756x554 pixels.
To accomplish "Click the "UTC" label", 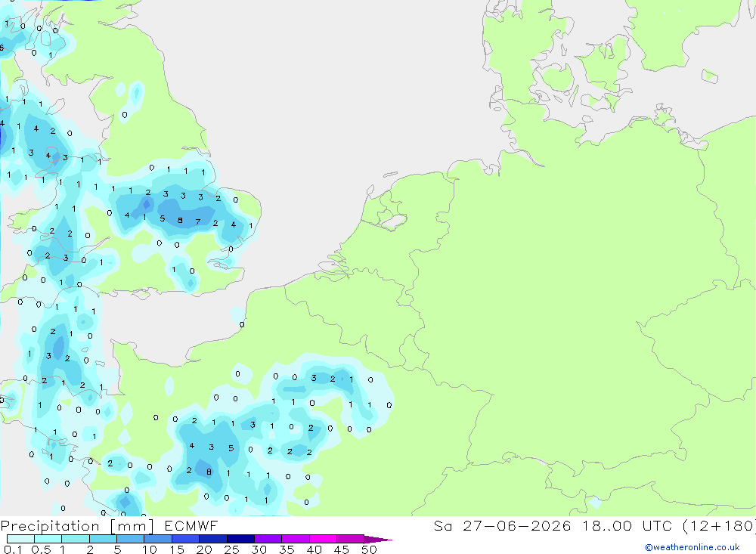I will coord(657,526).
